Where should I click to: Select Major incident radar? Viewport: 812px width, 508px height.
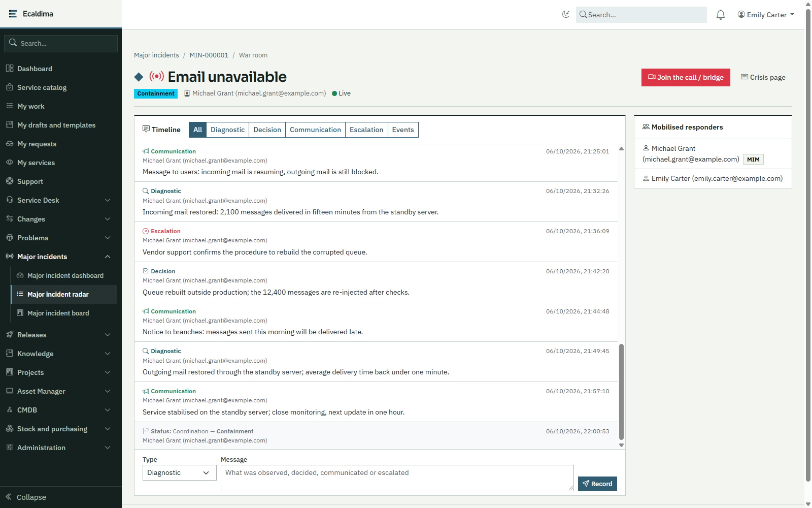point(64,294)
